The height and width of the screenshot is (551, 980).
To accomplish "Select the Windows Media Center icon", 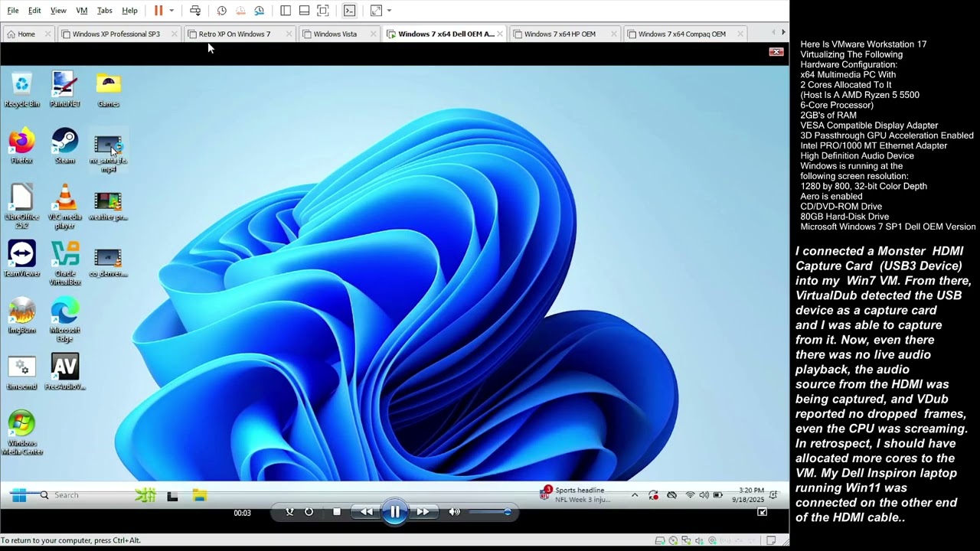I will tap(22, 433).
